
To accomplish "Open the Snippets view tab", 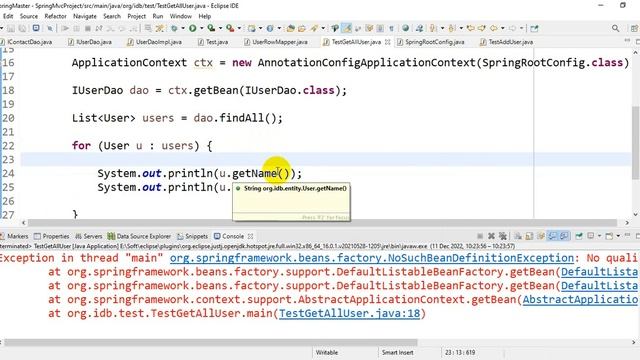I will click(x=193, y=236).
